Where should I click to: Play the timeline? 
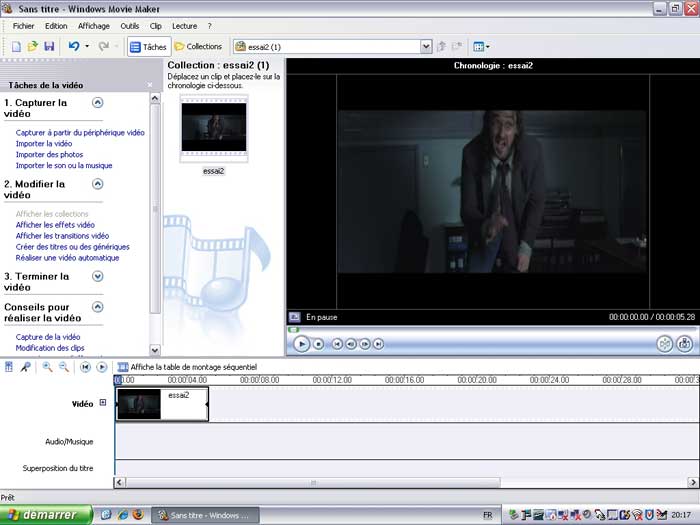(x=102, y=367)
